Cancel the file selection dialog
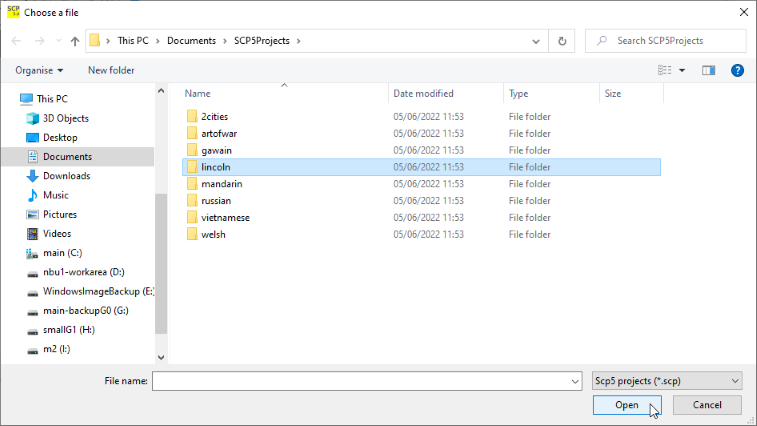 click(707, 405)
